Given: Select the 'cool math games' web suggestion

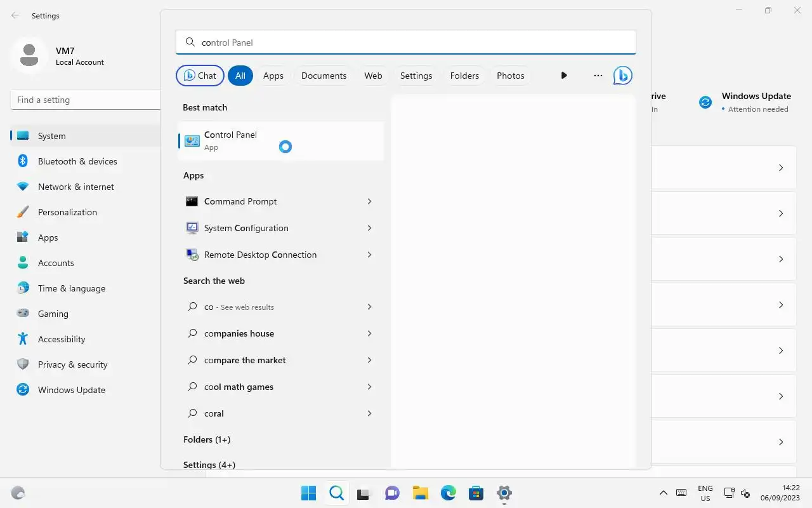Looking at the screenshot, I should pos(281,387).
